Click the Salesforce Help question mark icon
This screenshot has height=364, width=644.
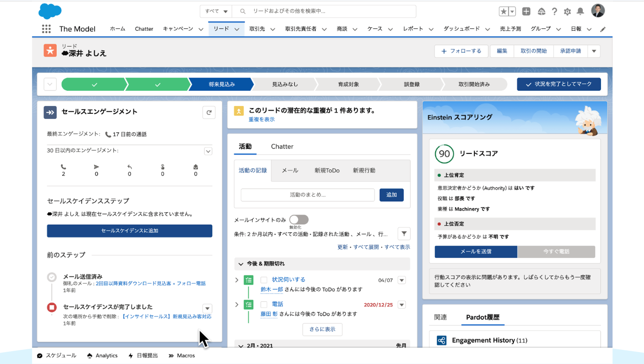pyautogui.click(x=554, y=11)
